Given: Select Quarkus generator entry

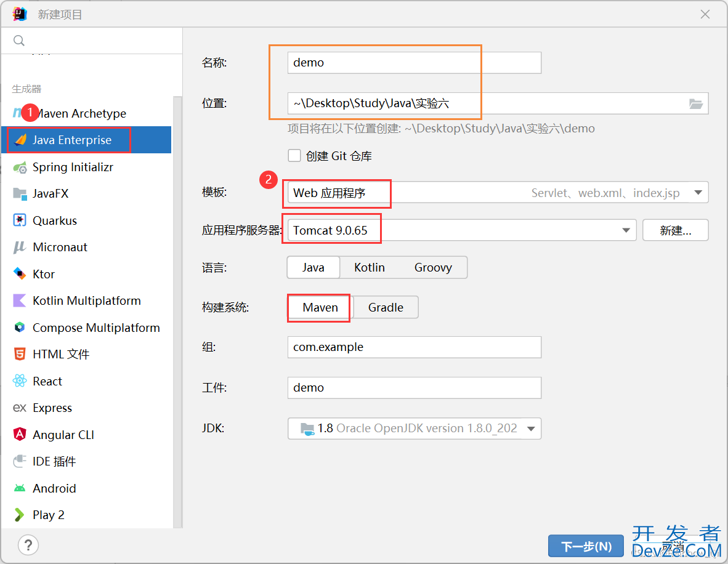Looking at the screenshot, I should point(86,220).
